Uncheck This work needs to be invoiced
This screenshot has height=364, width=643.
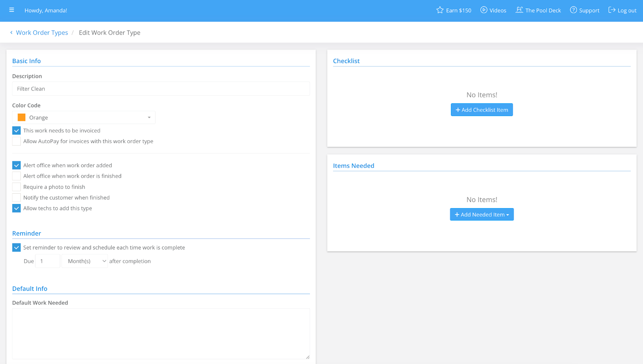pos(16,131)
